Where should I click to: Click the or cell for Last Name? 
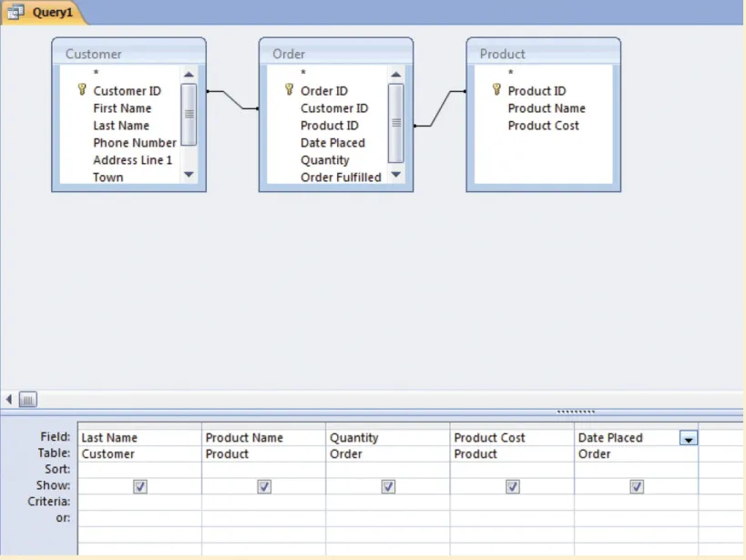(140, 519)
